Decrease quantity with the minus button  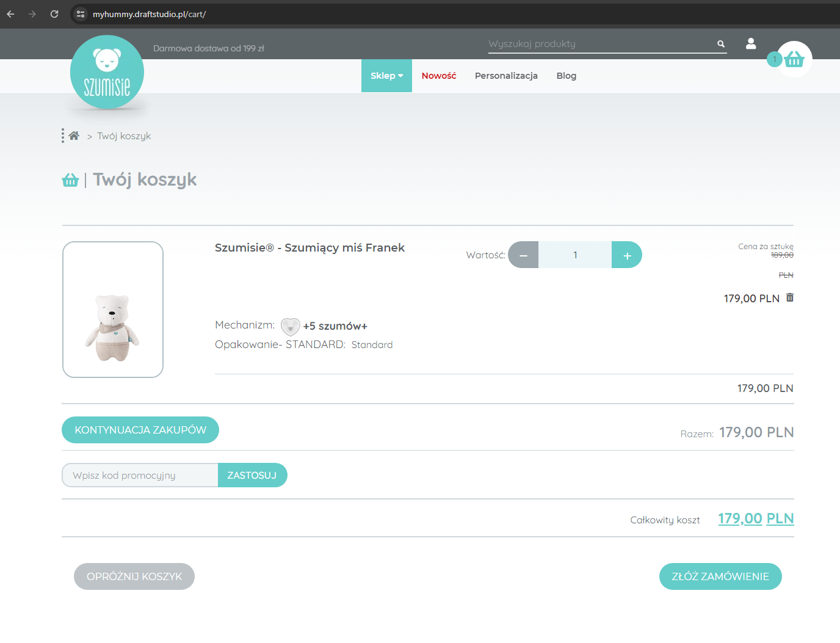pos(523,255)
